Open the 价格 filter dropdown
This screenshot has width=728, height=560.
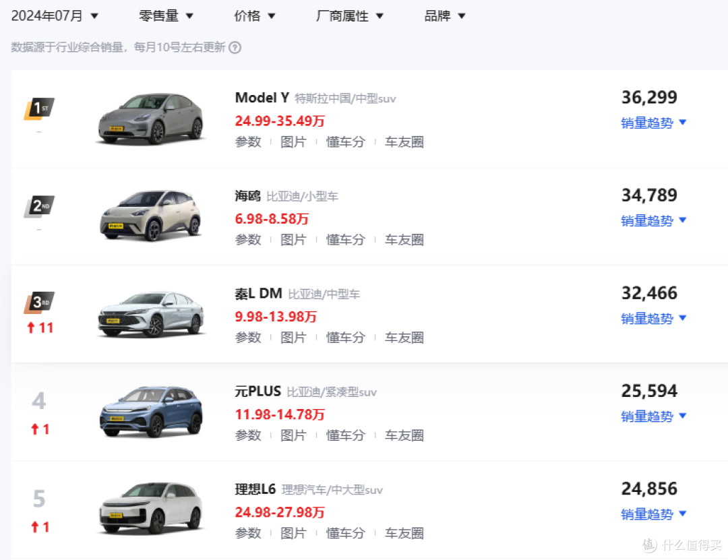click(254, 15)
